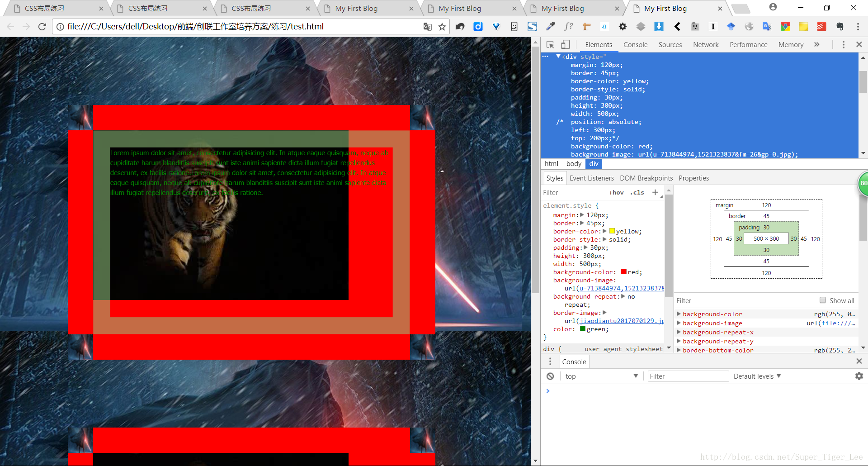Open console drawer three-dot menu
This screenshot has width=868, height=466.
550,361
